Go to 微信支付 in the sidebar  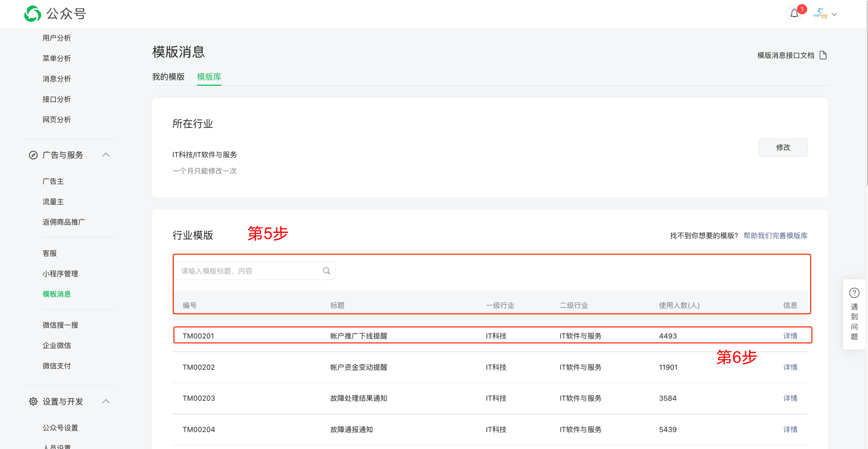pyautogui.click(x=57, y=366)
